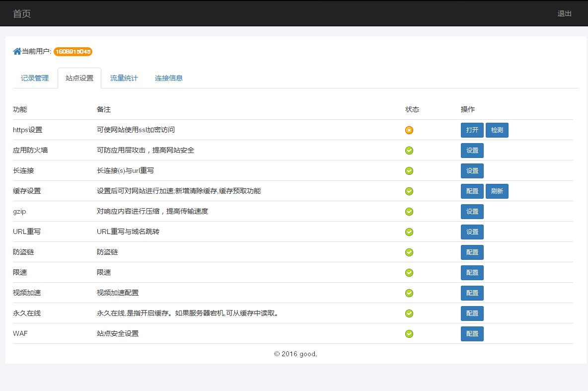This screenshot has width=588, height=391.
Task: Click 退出 to log out
Action: [564, 13]
